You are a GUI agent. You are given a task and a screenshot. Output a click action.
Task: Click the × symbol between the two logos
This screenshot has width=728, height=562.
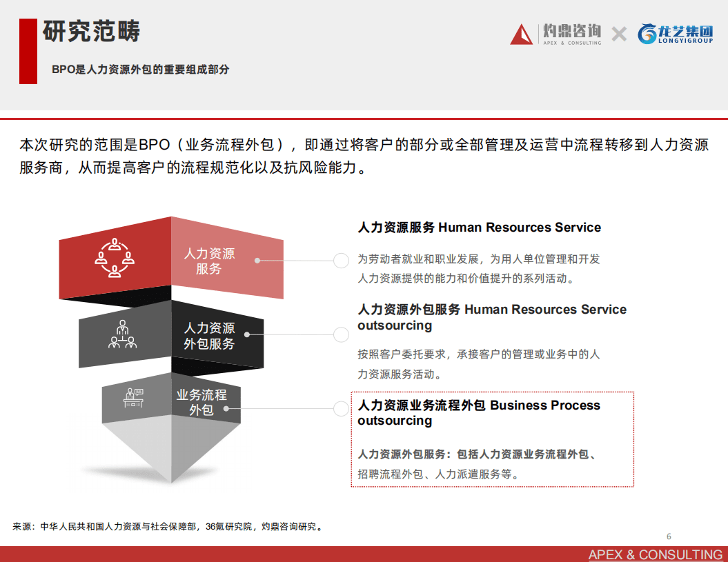point(619,32)
